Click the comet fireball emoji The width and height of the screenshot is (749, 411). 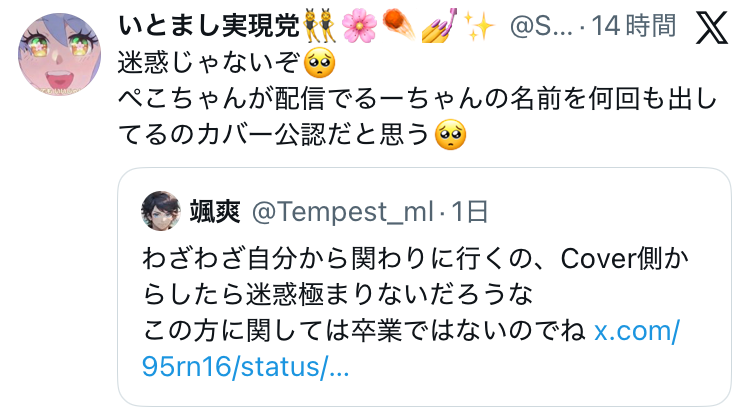coord(399,26)
